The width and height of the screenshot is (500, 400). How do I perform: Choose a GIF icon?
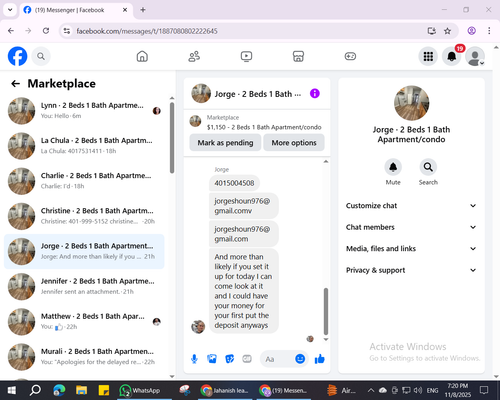click(x=247, y=359)
